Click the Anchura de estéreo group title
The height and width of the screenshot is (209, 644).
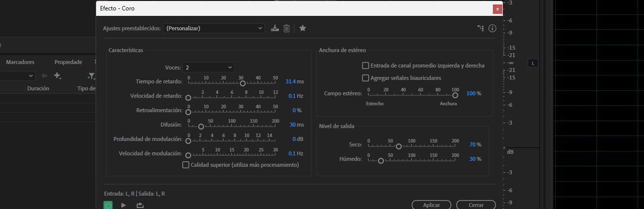tap(342, 50)
